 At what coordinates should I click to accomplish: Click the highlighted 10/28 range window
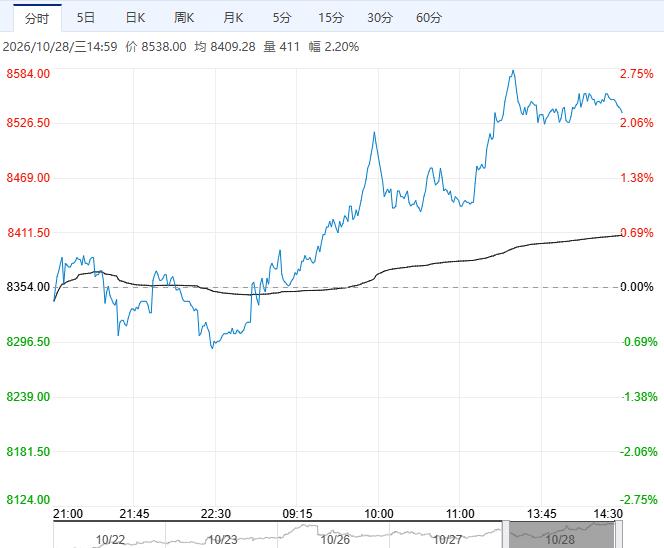(x=562, y=535)
